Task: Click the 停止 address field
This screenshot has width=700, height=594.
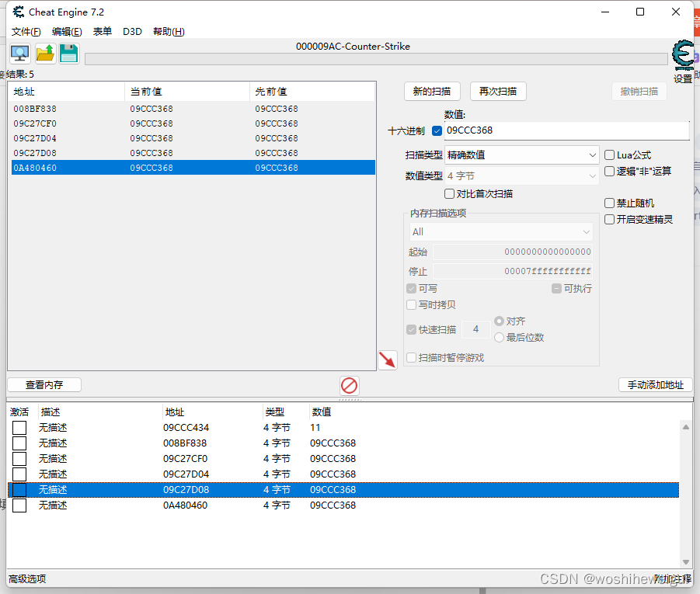Action: pos(513,271)
